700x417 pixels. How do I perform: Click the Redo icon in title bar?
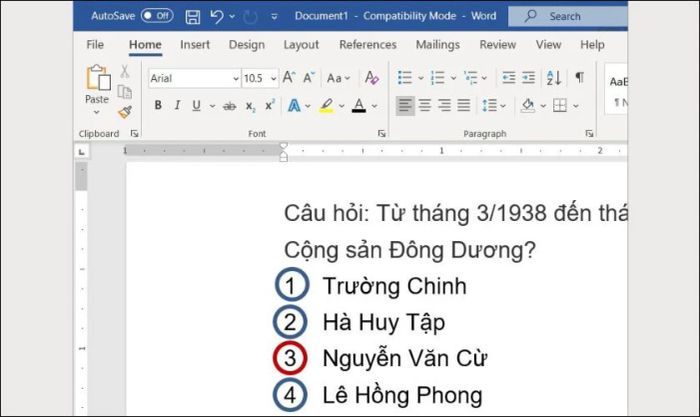coord(250,17)
